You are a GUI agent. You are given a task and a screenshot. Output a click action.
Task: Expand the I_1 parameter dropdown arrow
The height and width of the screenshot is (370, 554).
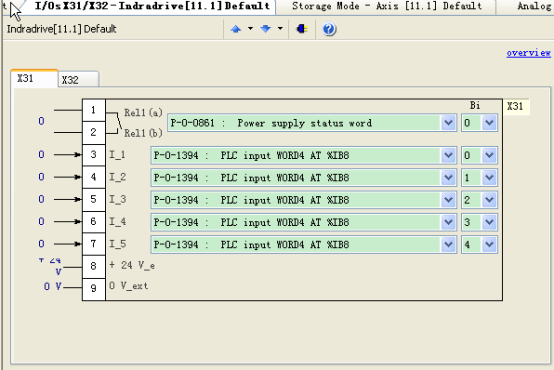coord(448,155)
